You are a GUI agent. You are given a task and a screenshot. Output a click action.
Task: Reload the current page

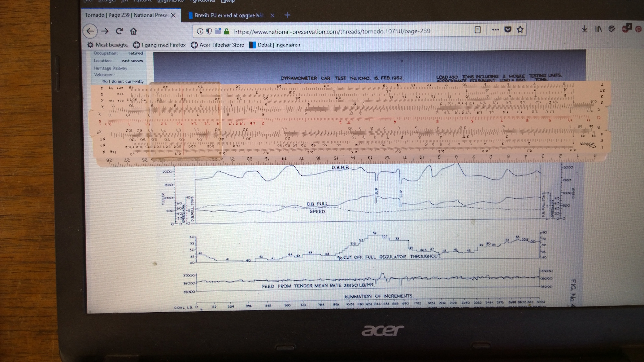(119, 31)
